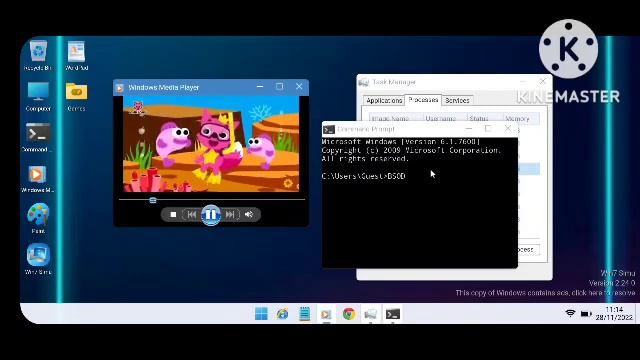Open the Recycle Bin desktop icon
Viewport: 640px width, 360px height.
38,55
